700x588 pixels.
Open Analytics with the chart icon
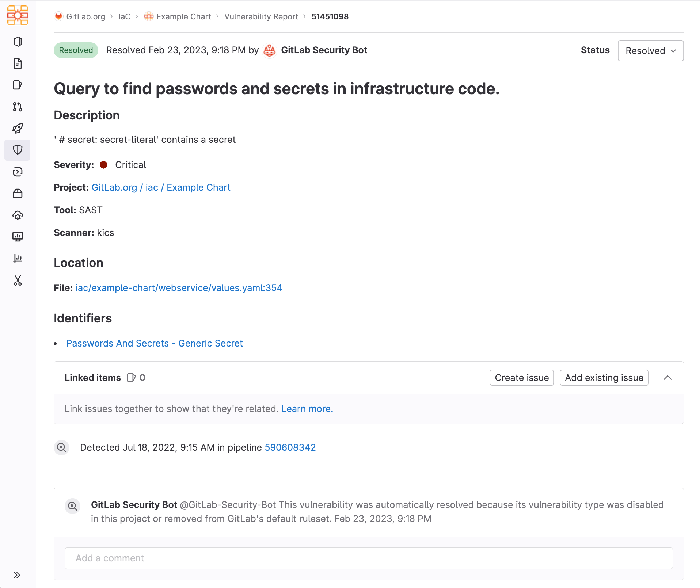click(x=17, y=259)
